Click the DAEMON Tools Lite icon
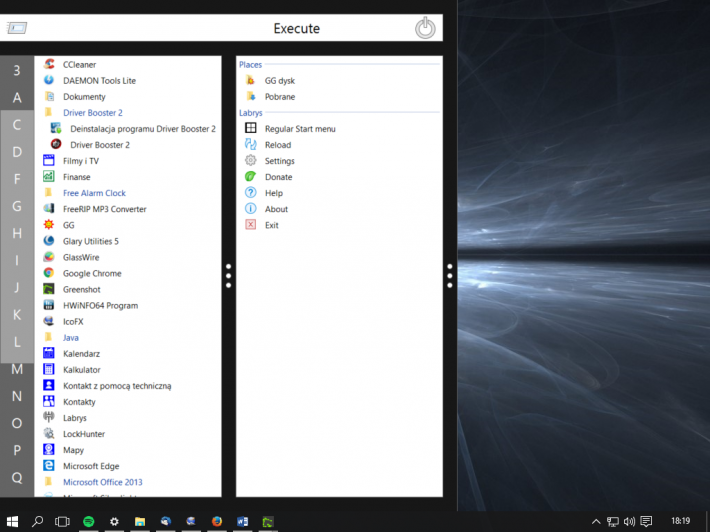The image size is (710, 532). [49, 80]
